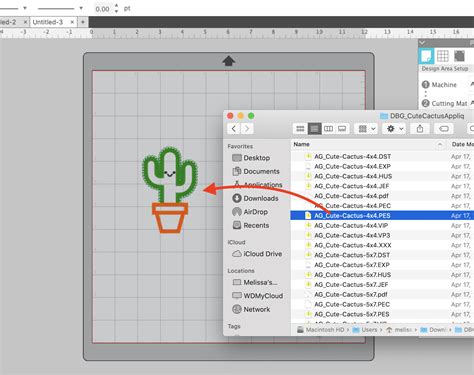This screenshot has width=474, height=375.
Task: Open the Page Setup panel icon
Action: 426,56
